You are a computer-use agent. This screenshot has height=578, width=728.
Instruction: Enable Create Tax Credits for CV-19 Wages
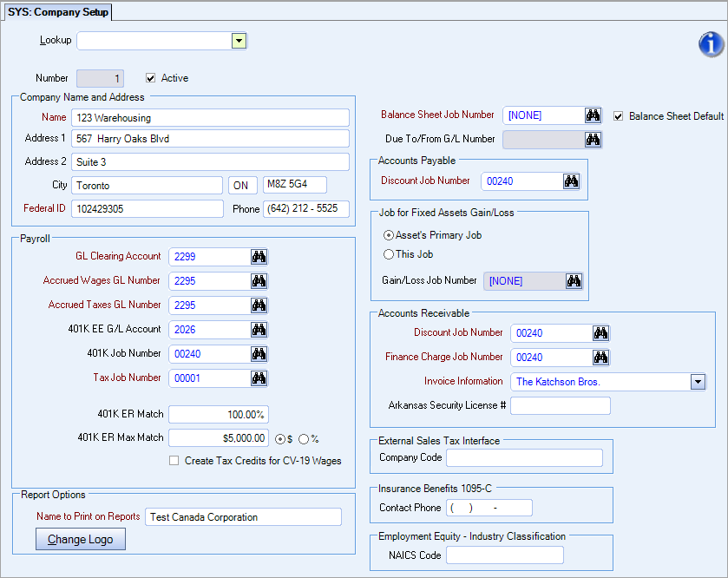click(x=172, y=460)
